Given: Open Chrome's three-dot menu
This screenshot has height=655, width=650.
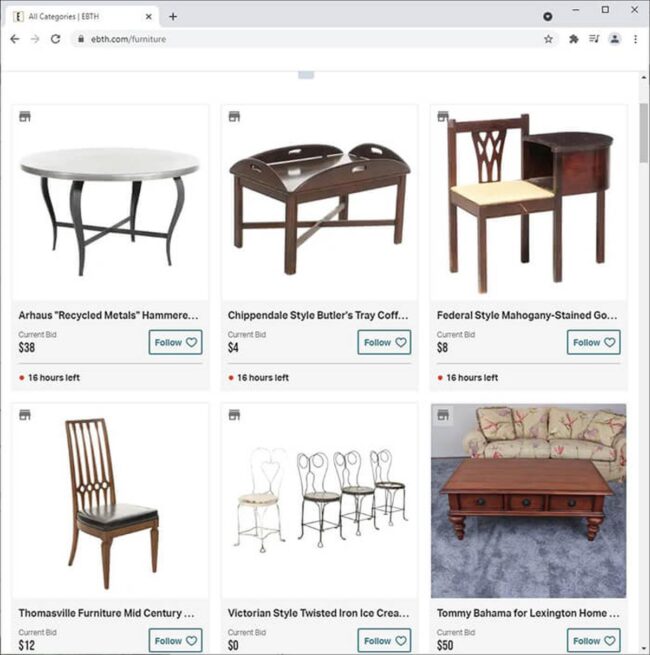Looking at the screenshot, I should pos(635,39).
